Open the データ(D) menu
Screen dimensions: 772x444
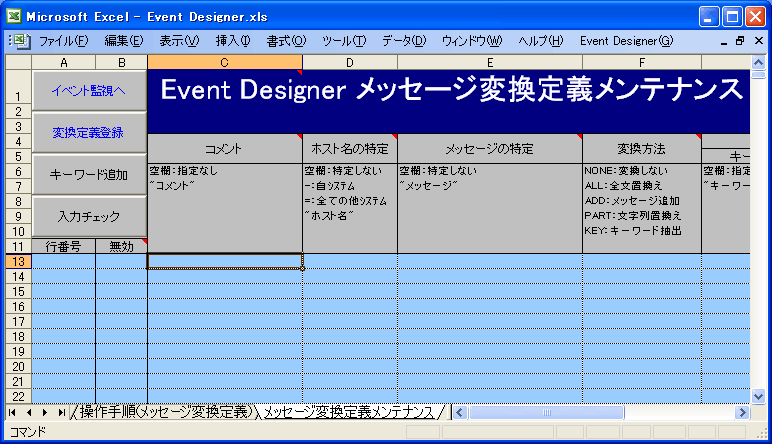click(x=403, y=41)
